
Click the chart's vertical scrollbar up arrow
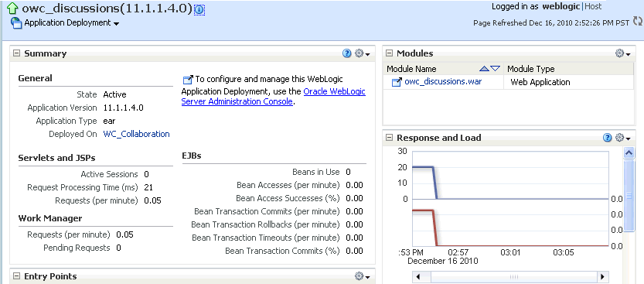tap(629, 153)
